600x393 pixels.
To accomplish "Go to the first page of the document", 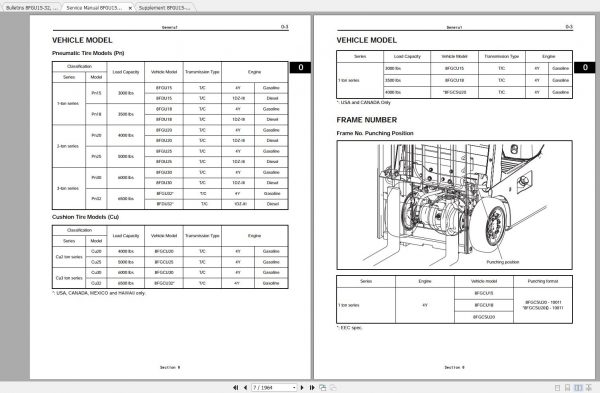I will (x=235, y=388).
